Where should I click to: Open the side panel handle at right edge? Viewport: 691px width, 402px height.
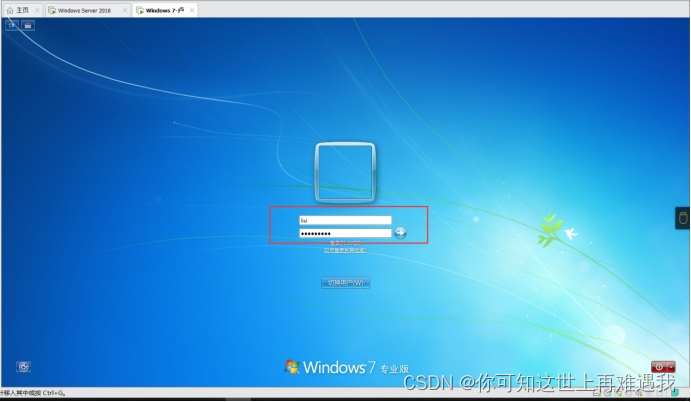tap(683, 218)
